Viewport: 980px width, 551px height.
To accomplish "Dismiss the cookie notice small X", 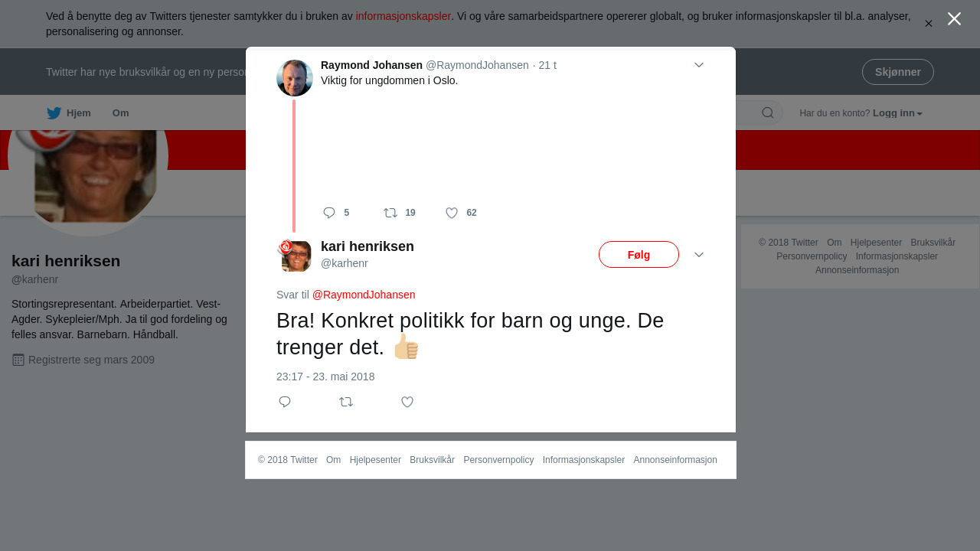I will point(929,24).
